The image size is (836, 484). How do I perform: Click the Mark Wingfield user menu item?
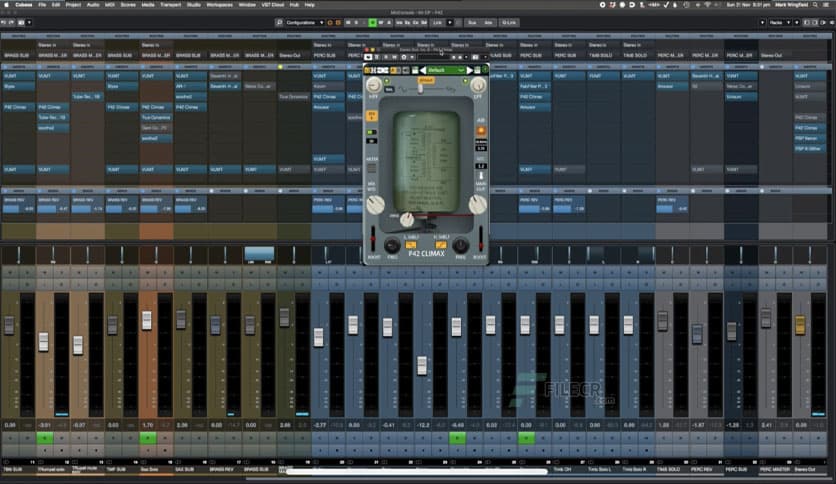click(x=791, y=5)
